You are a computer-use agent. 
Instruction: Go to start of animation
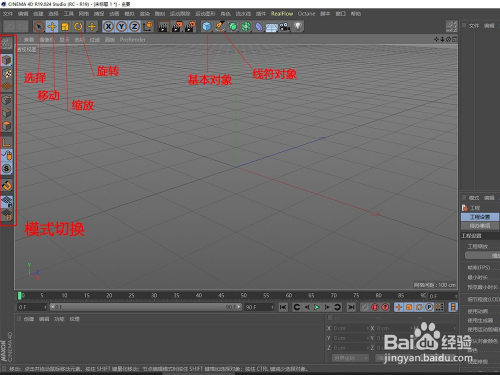click(x=283, y=307)
